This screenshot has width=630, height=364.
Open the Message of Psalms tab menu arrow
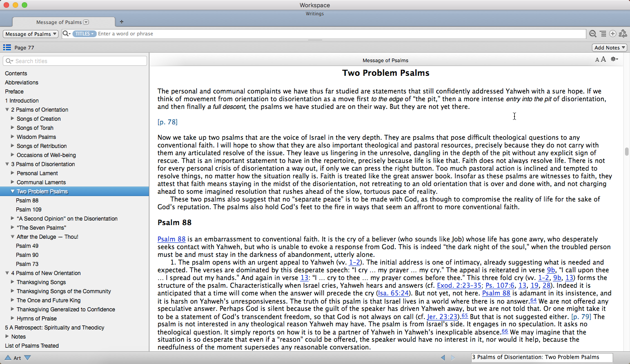tap(86, 22)
